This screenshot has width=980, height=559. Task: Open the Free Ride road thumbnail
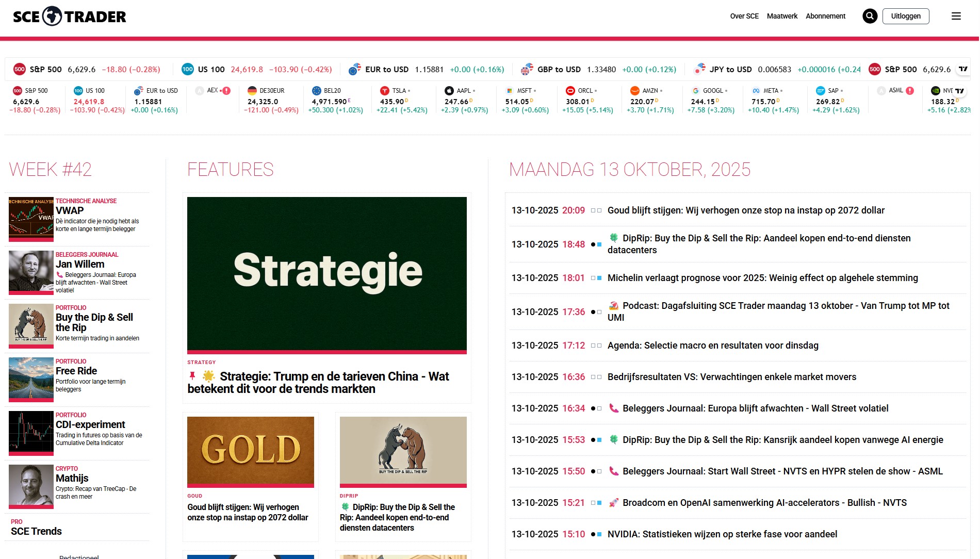pyautogui.click(x=31, y=380)
